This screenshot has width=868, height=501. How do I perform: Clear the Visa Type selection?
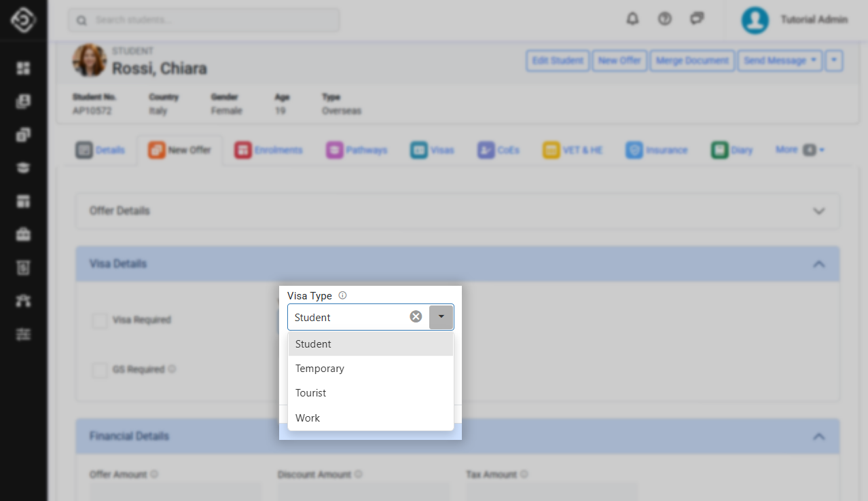(416, 317)
